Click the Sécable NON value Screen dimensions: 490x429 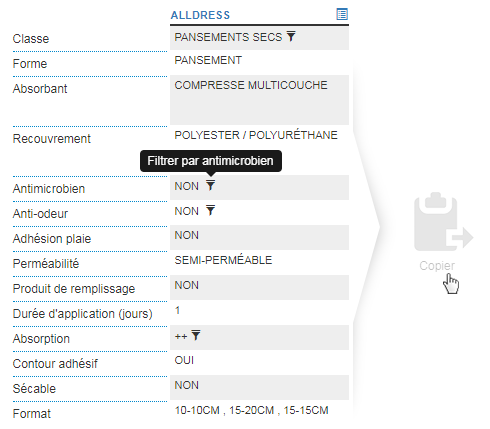click(x=187, y=385)
